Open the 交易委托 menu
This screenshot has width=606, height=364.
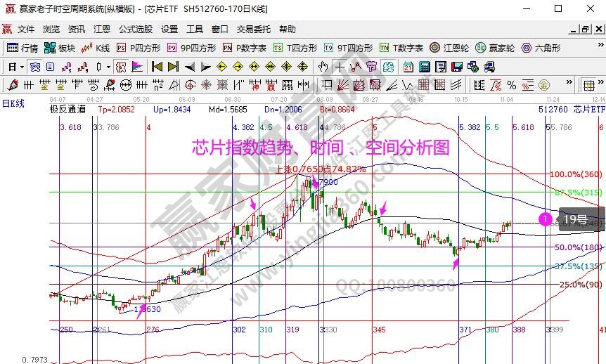pos(253,30)
